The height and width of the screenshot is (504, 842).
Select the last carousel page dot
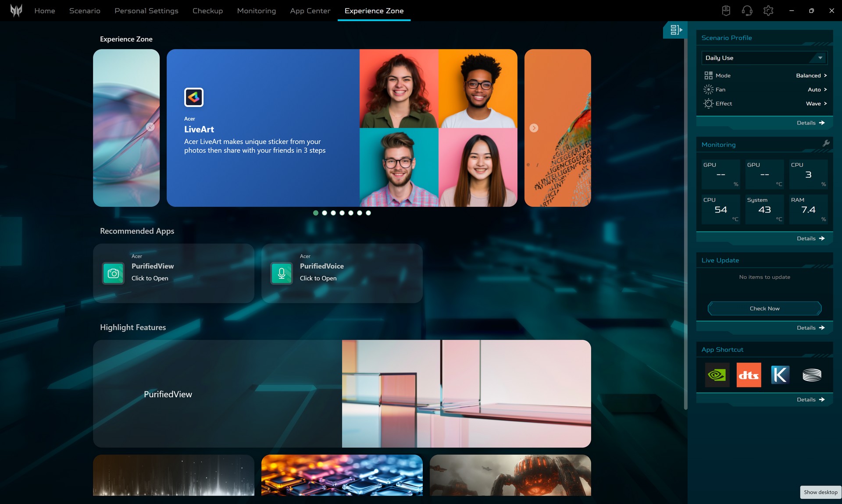pos(368,213)
